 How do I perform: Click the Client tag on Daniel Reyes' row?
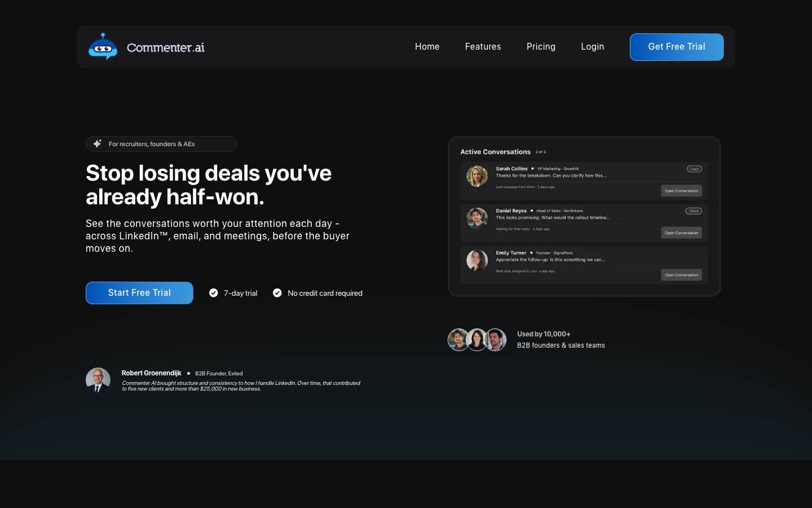click(x=694, y=211)
